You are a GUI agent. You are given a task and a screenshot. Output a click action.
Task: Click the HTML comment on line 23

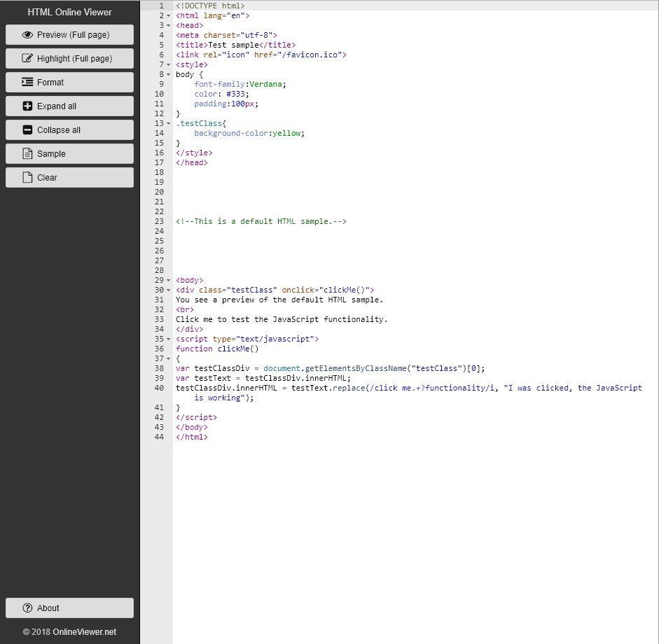(261, 221)
